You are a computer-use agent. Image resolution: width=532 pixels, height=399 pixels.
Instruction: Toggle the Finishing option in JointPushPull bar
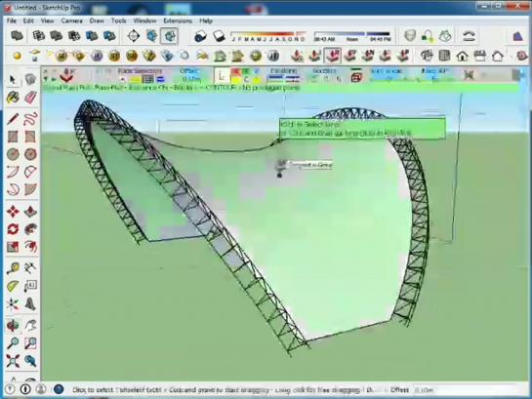click(283, 75)
